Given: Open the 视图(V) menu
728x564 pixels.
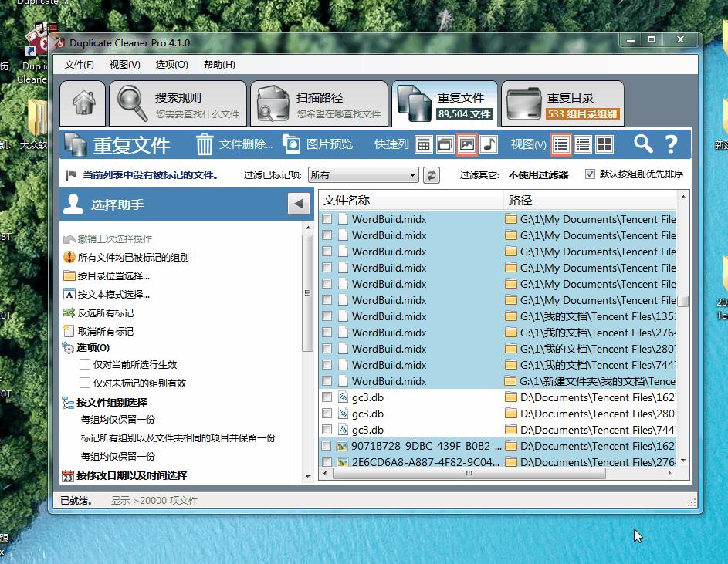Looking at the screenshot, I should pyautogui.click(x=124, y=65).
